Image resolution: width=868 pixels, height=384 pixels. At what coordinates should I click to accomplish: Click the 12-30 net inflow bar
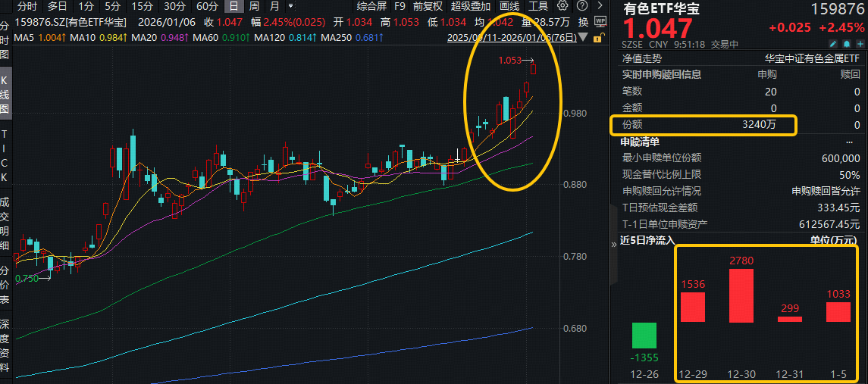741,296
